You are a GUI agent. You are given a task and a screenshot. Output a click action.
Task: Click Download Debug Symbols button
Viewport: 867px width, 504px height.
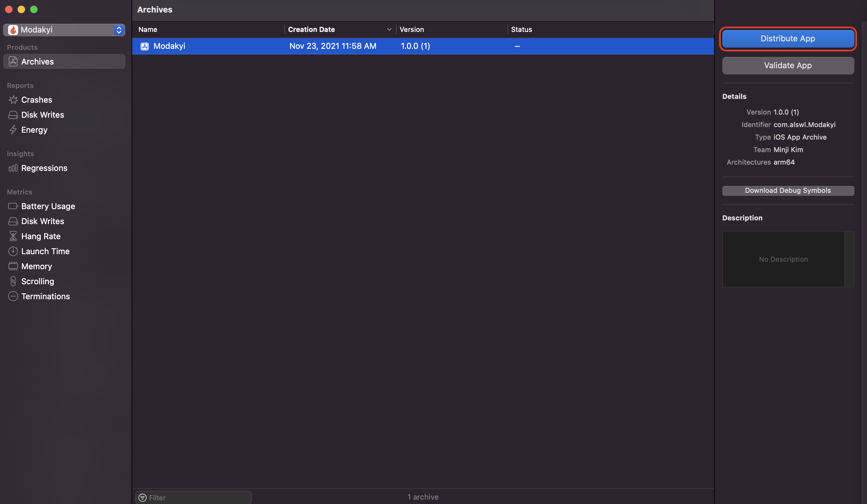[x=788, y=190]
